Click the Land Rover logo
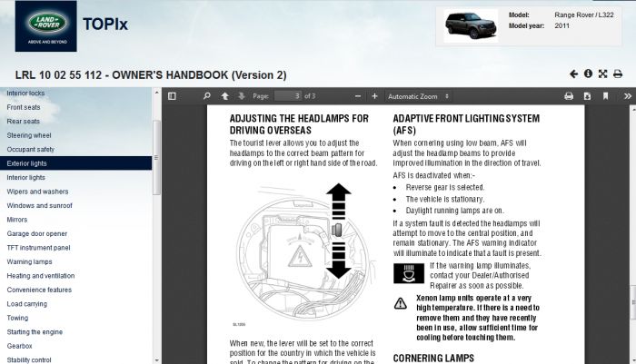636x364 pixels. tap(45, 26)
